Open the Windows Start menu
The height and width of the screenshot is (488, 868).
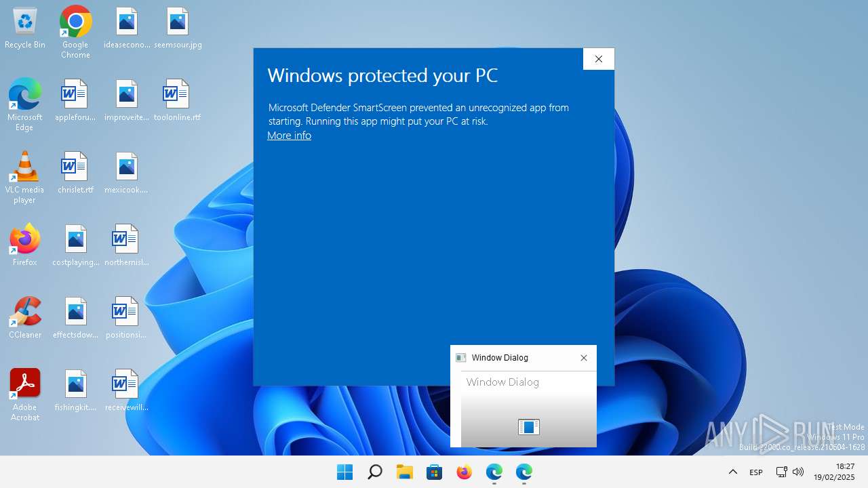pos(344,472)
